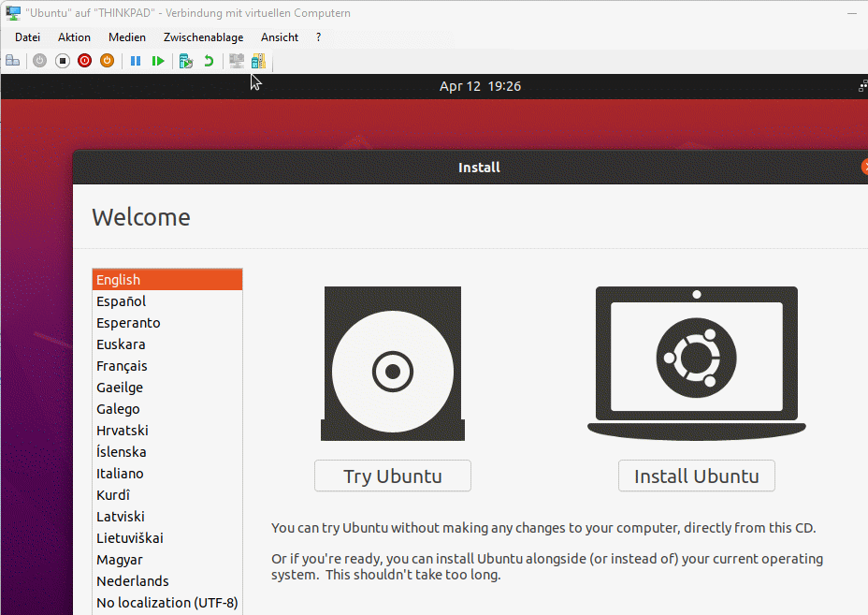868x615 pixels.
Task: Select No localization (UTF-8) entry
Action: [167, 603]
